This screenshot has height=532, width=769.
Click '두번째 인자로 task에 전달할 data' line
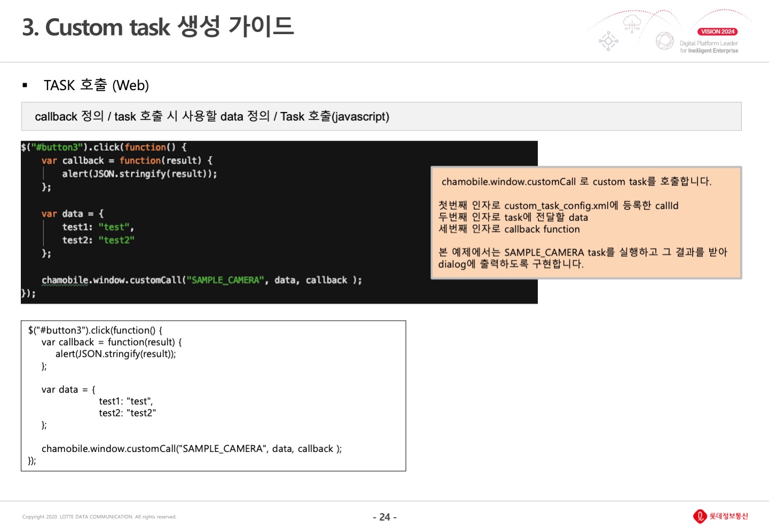(513, 217)
